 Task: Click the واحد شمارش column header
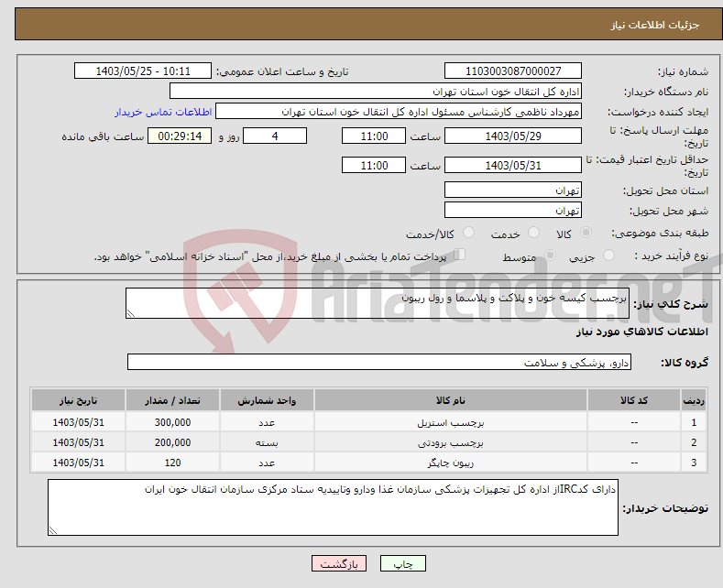(267, 400)
